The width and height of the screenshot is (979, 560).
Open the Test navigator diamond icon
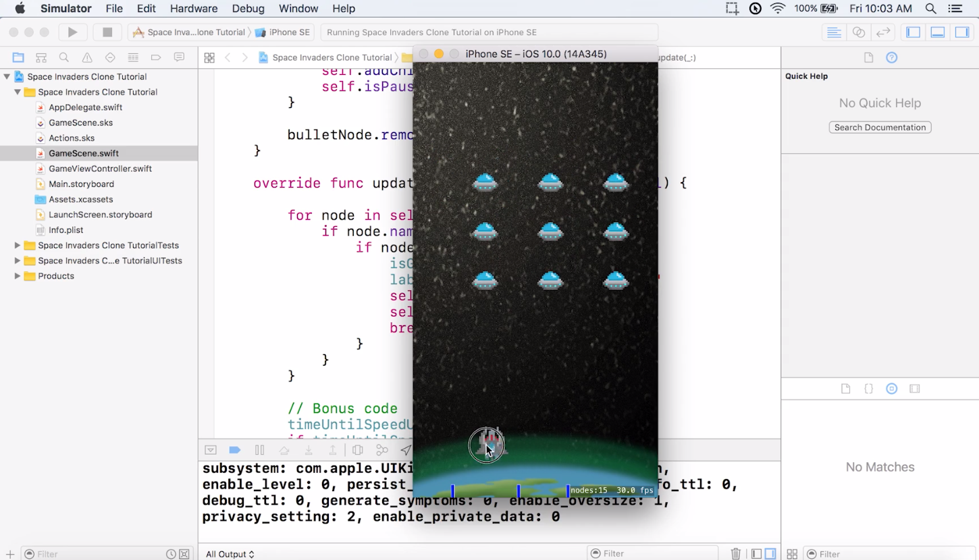(110, 57)
